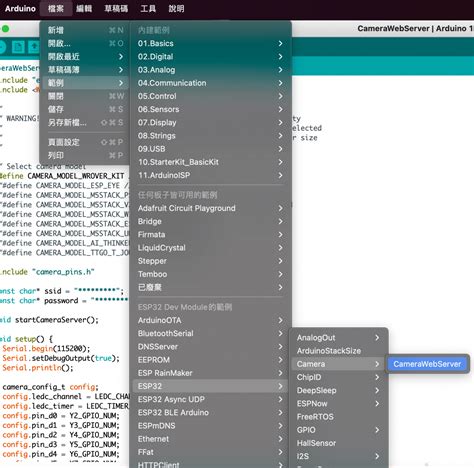This screenshot has width=474, height=468.
Task: Choose 頁面設定 page setup item
Action: [85, 142]
